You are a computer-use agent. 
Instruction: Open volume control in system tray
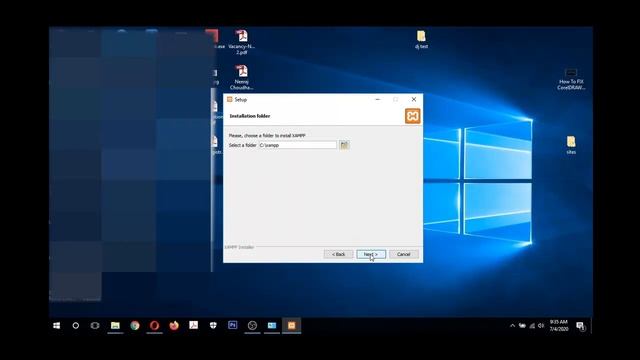click(x=541, y=325)
